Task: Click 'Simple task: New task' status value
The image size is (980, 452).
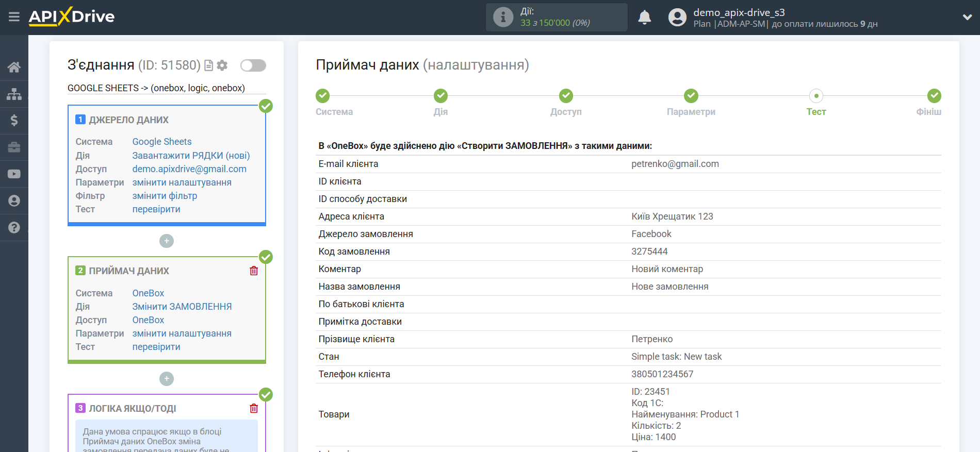Action: pyautogui.click(x=676, y=357)
